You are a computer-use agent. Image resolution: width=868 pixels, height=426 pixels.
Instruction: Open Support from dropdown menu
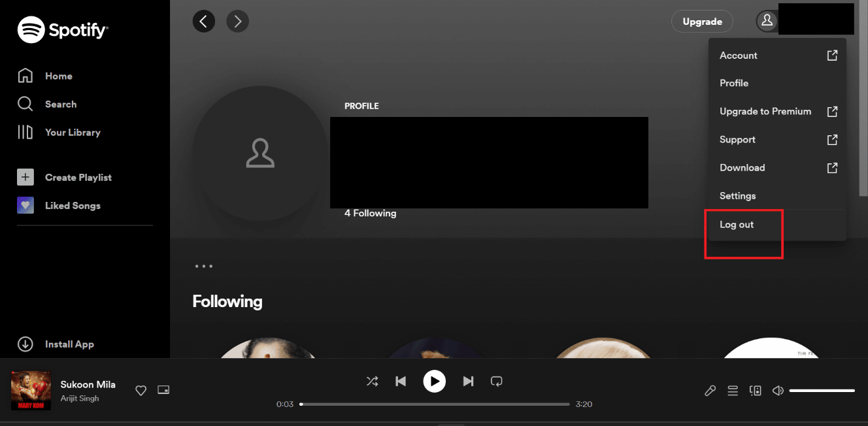(x=777, y=139)
